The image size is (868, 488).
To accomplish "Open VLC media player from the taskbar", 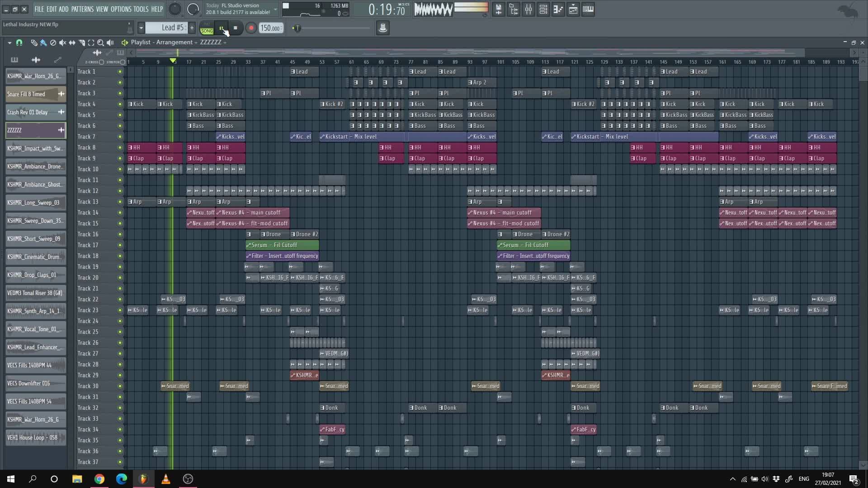I will pyautogui.click(x=165, y=479).
